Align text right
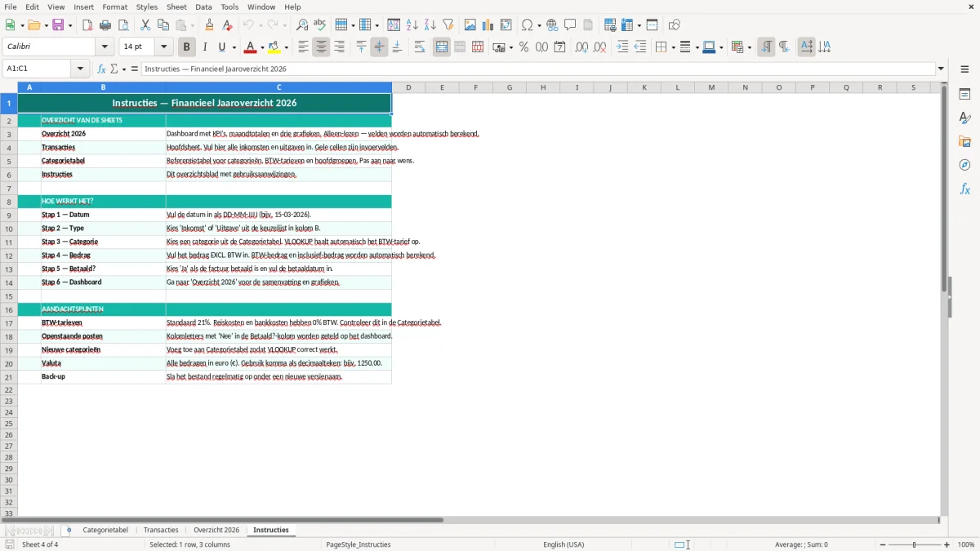Viewport: 980px width, 551px height. (340, 47)
